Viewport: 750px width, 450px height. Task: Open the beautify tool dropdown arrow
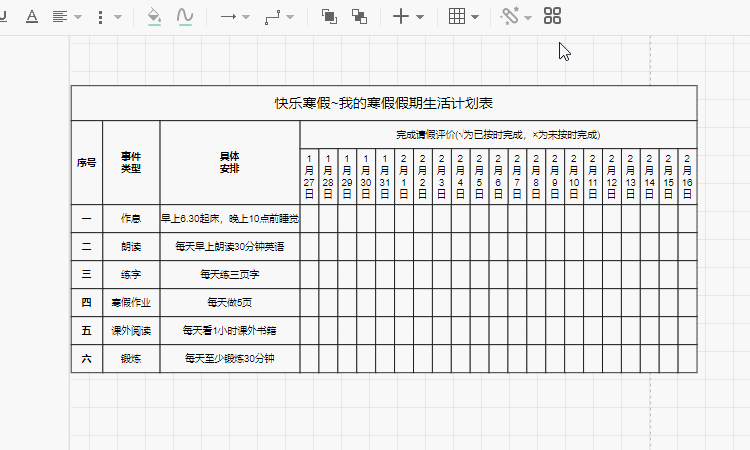tap(528, 18)
